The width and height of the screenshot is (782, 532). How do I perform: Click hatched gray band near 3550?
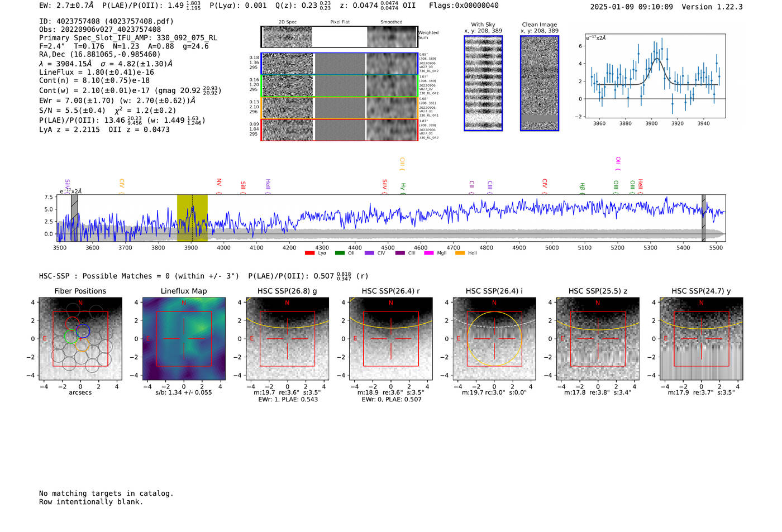pos(74,218)
